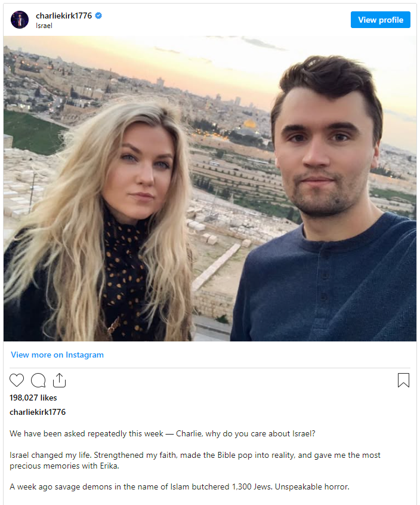The width and height of the screenshot is (420, 505).
Task: Click the caption line ending with Unspeakable horror
Action: click(x=179, y=486)
